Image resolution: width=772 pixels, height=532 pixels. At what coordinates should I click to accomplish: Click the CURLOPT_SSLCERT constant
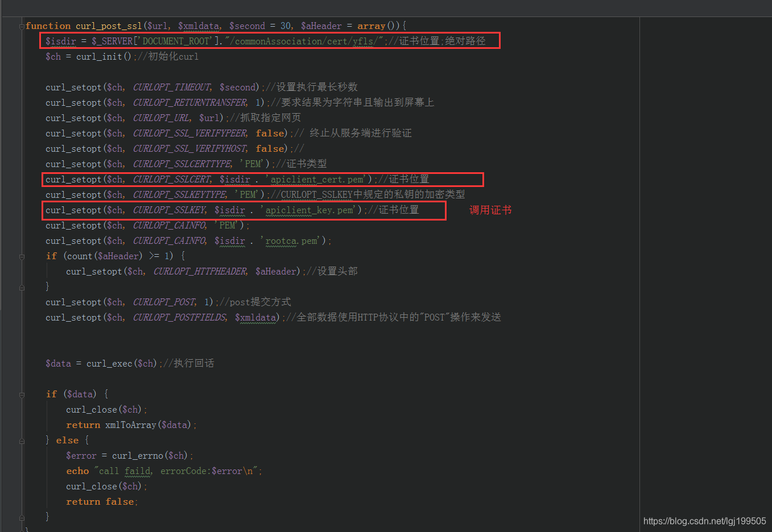tap(171, 180)
